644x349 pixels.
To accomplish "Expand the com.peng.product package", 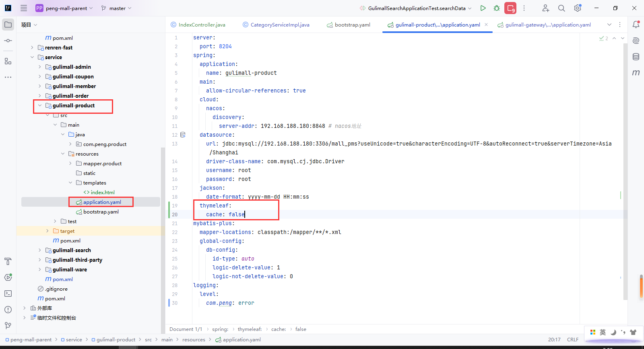I will 70,144.
